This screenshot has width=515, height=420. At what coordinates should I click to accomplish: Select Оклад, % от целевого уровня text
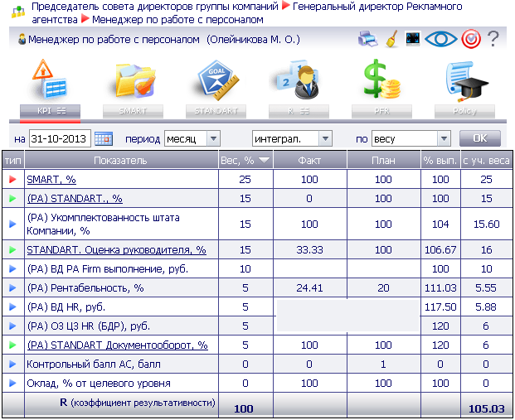pyautogui.click(x=99, y=384)
